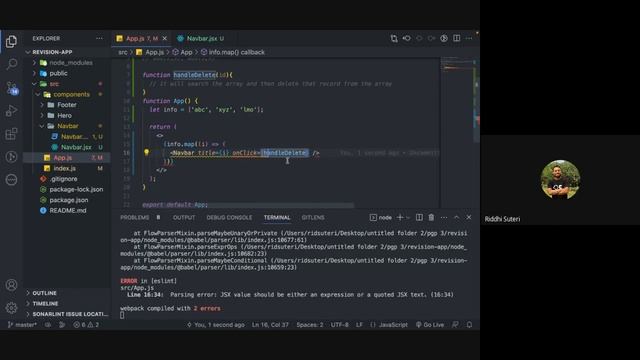Image resolution: width=640 pixels, height=360 pixels.
Task: Expand the TIMELINE section
Action: [66, 304]
